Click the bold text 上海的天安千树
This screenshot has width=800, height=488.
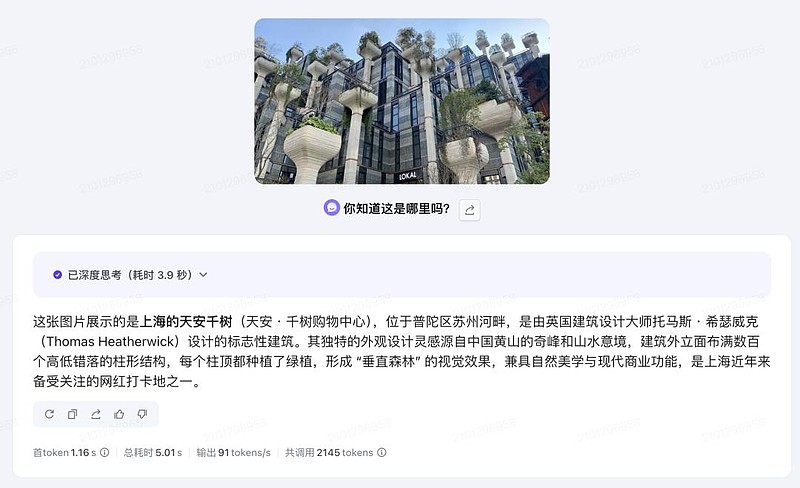pos(186,322)
